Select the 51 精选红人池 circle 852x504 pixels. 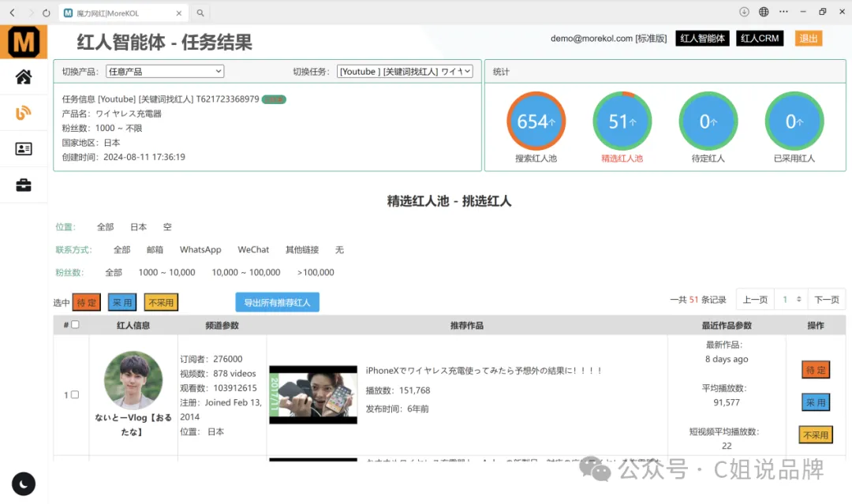point(622,121)
